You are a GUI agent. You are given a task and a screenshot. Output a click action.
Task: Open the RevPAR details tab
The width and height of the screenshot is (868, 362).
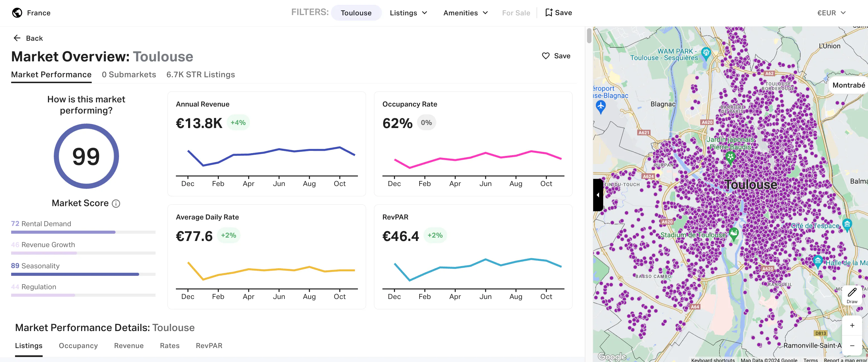[x=209, y=346]
